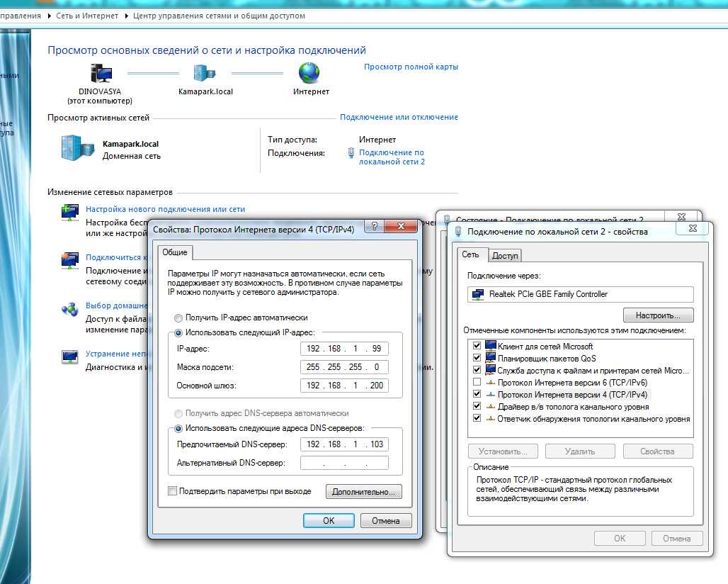Uncheck Клиент для сетей Microsoft

477,346
